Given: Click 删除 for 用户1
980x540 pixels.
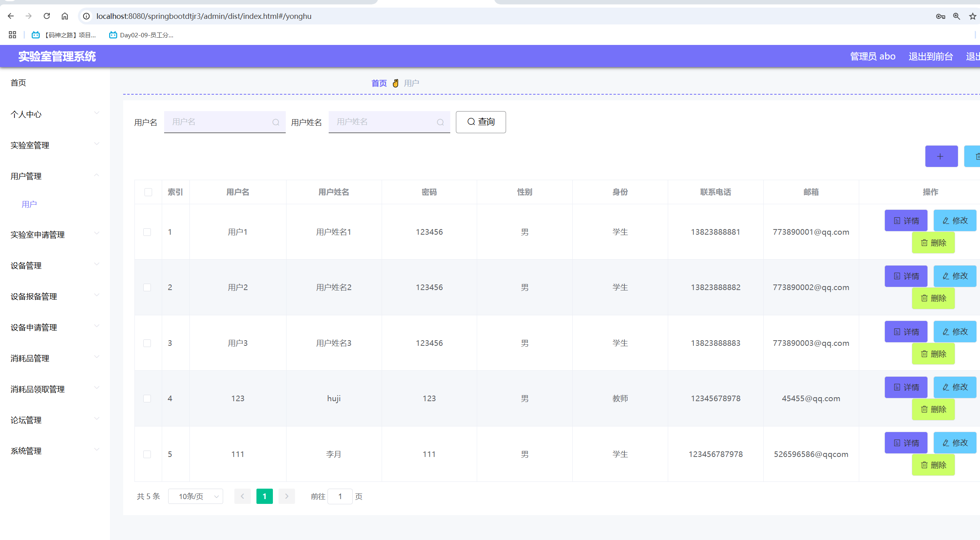Looking at the screenshot, I should pyautogui.click(x=933, y=243).
